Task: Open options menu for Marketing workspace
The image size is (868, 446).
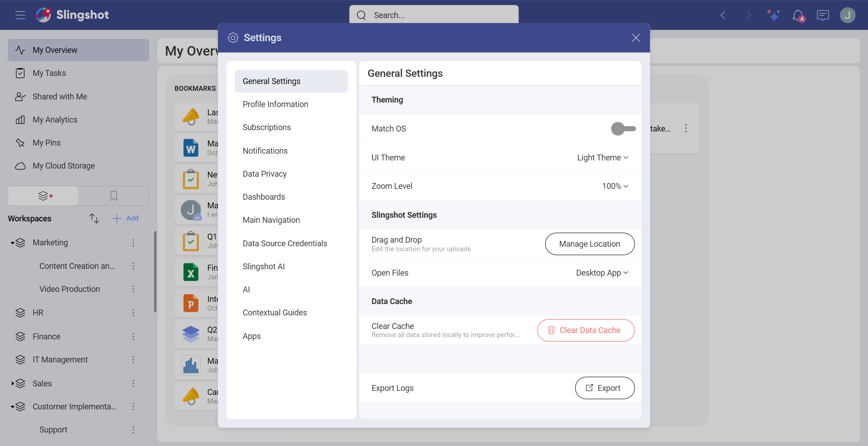Action: (133, 243)
